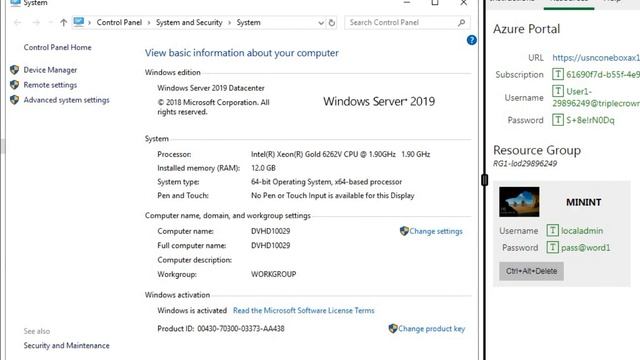Screen dimensions: 640x360
Task: Click the back navigation arrow
Action: pyautogui.click(x=18, y=23)
